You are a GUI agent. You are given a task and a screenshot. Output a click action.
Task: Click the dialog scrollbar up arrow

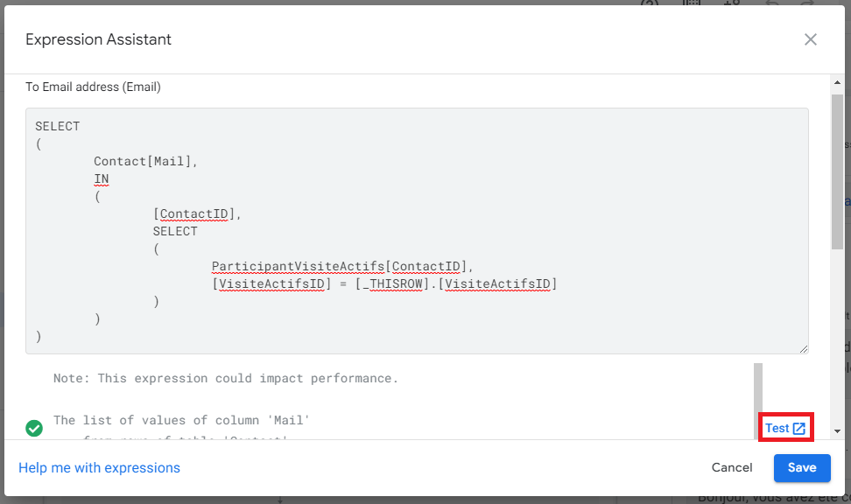tap(837, 82)
